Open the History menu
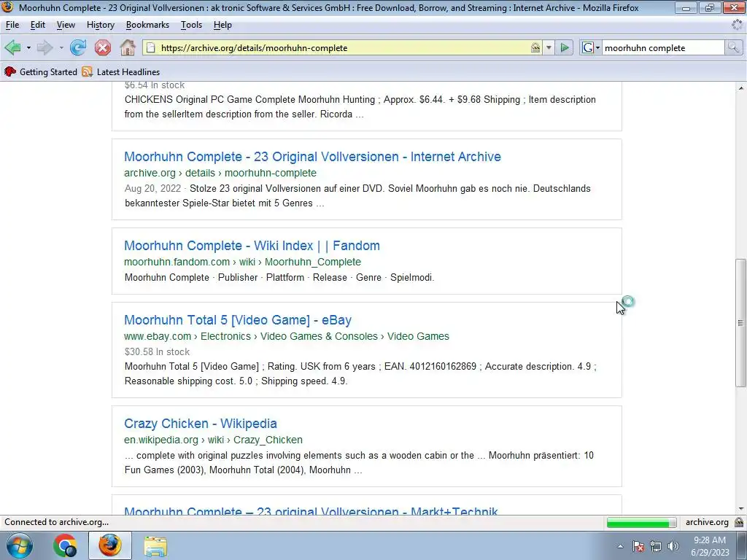747x560 pixels. 101,25
